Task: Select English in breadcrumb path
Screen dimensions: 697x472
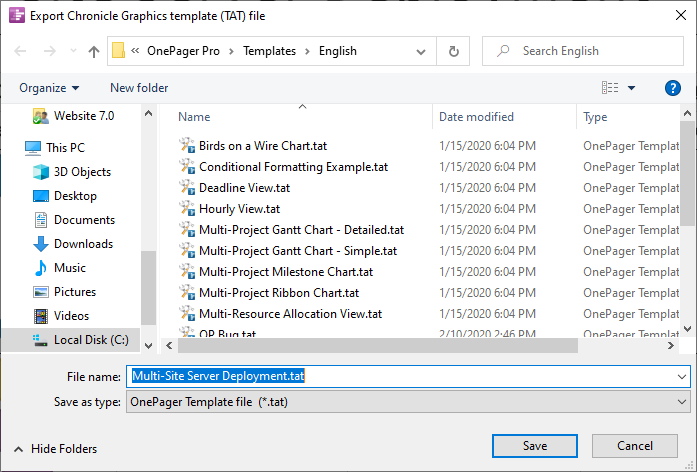Action: pos(338,51)
